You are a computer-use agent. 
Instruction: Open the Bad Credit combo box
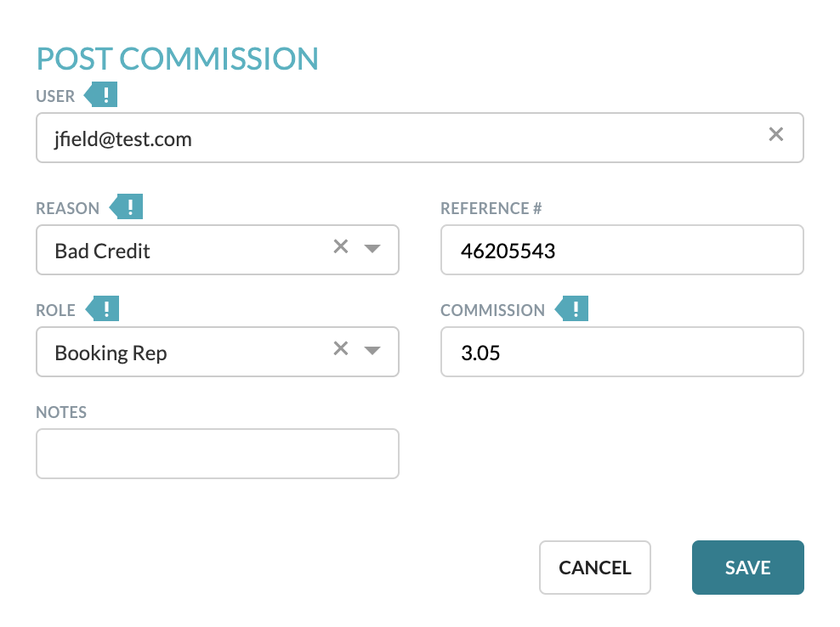coord(170,250)
